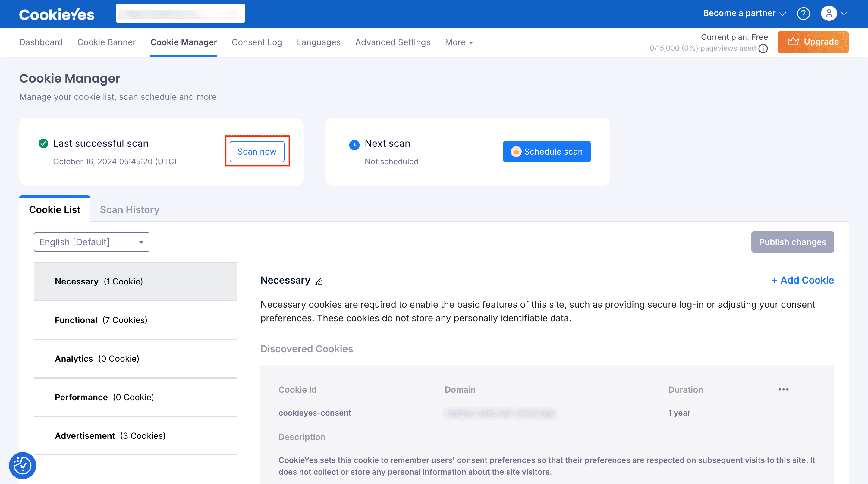Select the Necessary (1 Cookie) category
Image resolution: width=868 pixels, height=484 pixels.
tap(136, 281)
